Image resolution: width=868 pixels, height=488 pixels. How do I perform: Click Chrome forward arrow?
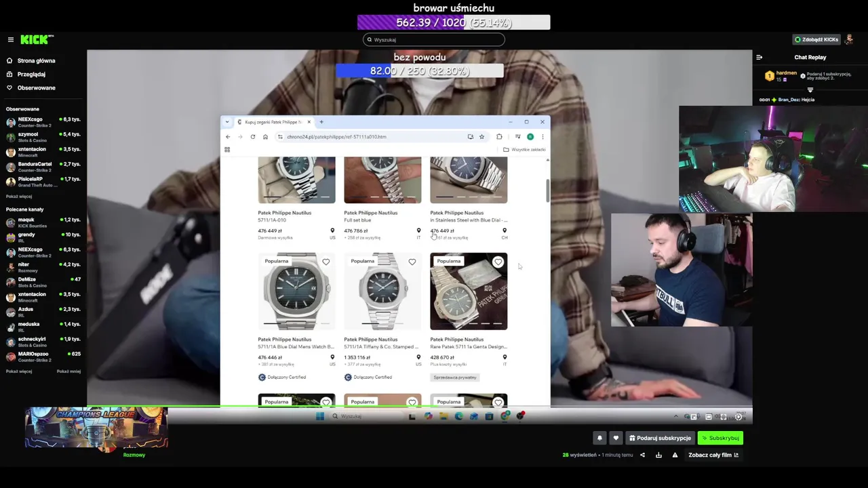(240, 137)
